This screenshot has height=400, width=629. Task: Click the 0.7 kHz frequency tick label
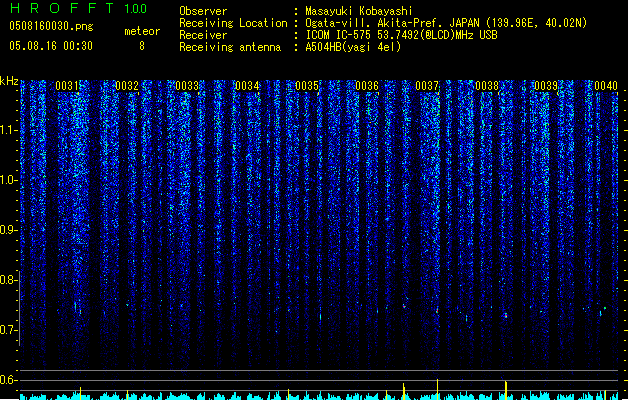(x=8, y=330)
